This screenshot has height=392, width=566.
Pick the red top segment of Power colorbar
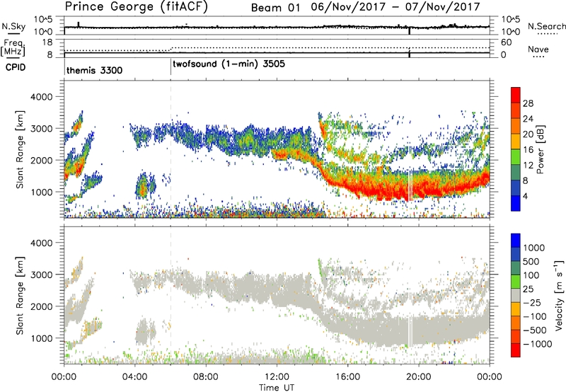coord(516,95)
